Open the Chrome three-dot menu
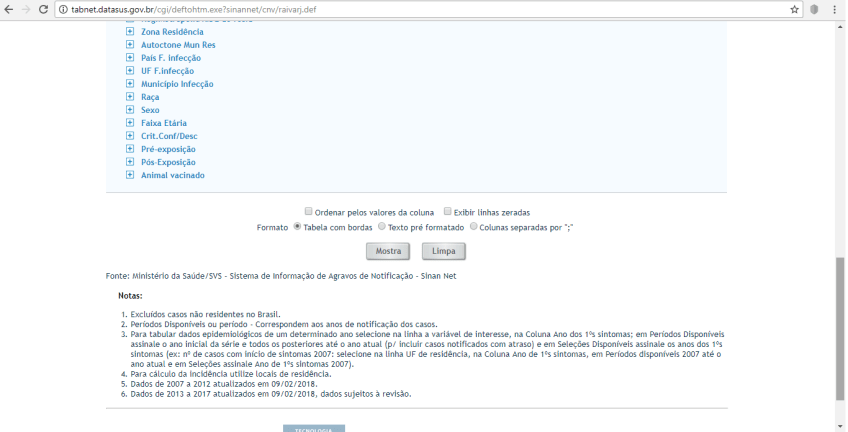This screenshot has width=848, height=432. click(x=834, y=9)
